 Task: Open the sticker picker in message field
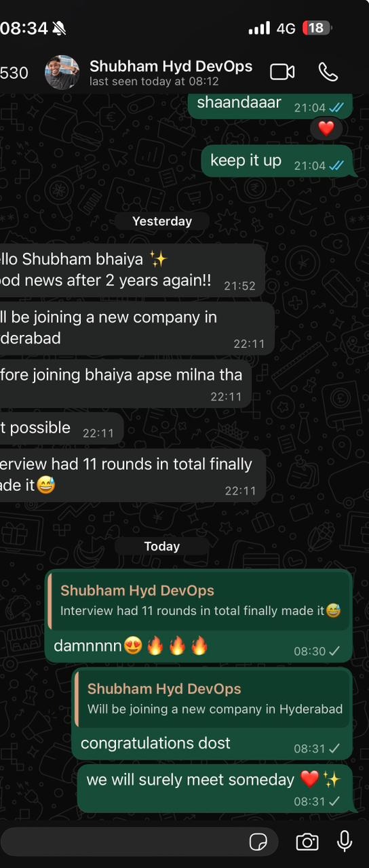point(258,842)
